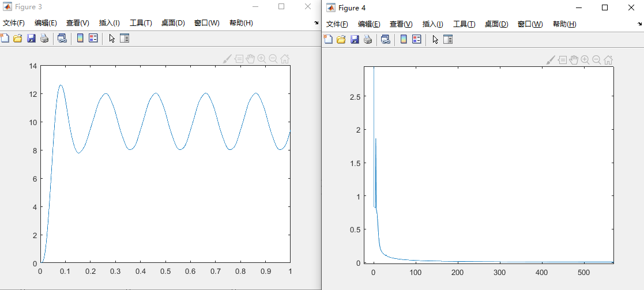The width and height of the screenshot is (644, 290).
Task: Open 编辑(E) menu in Figure 3
Action: click(x=46, y=24)
